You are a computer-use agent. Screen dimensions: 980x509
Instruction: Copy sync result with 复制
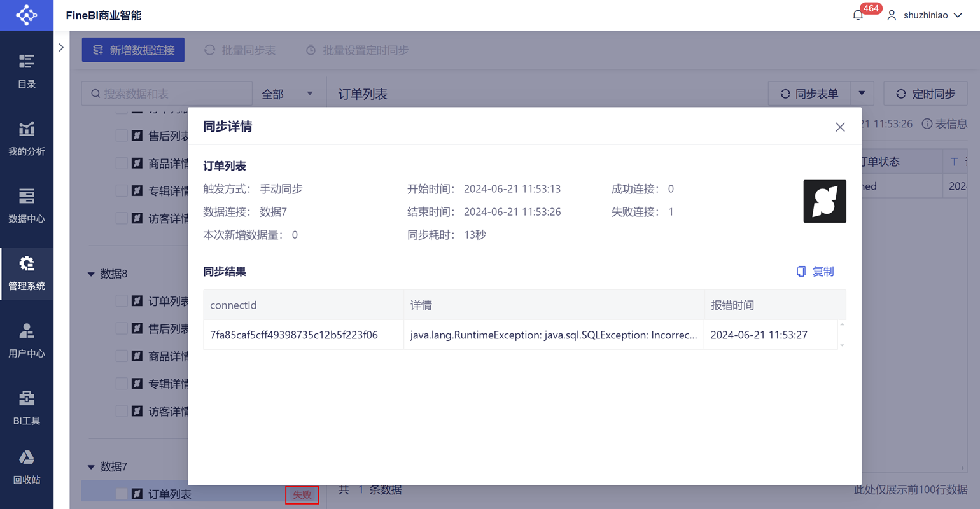[x=815, y=272]
